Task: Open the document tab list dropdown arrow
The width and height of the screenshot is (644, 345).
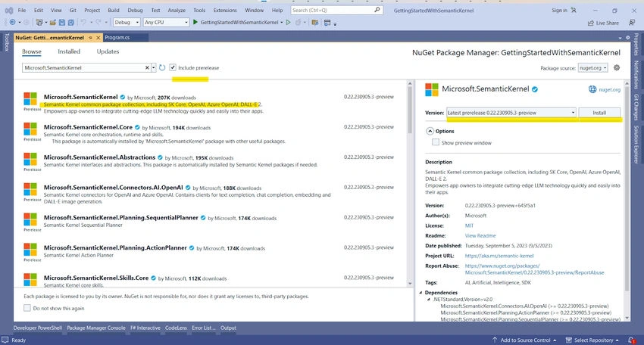Action: click(x=621, y=38)
